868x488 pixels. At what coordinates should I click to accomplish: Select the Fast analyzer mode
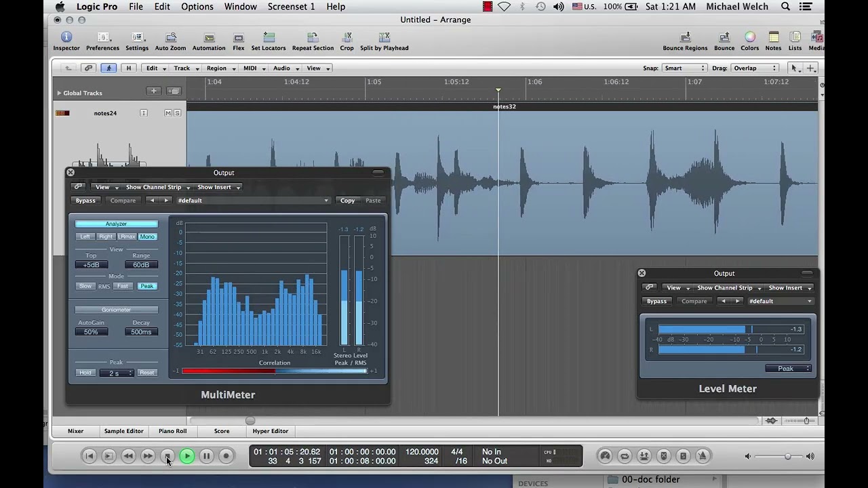(x=122, y=286)
